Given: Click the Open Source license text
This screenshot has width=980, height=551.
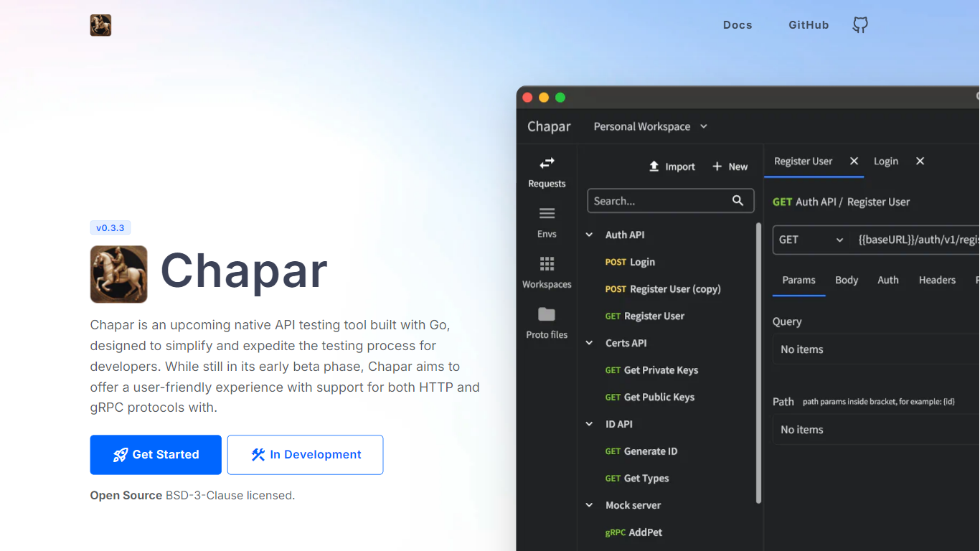Looking at the screenshot, I should tap(192, 496).
